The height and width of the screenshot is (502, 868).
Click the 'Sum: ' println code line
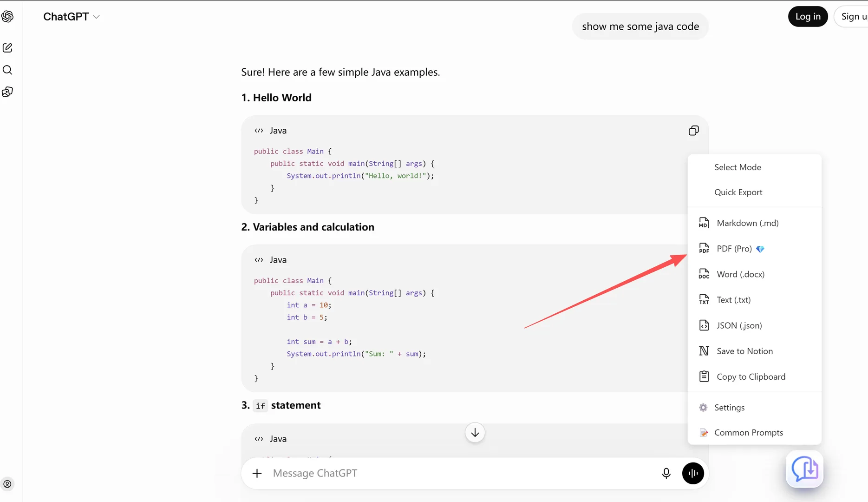point(356,354)
